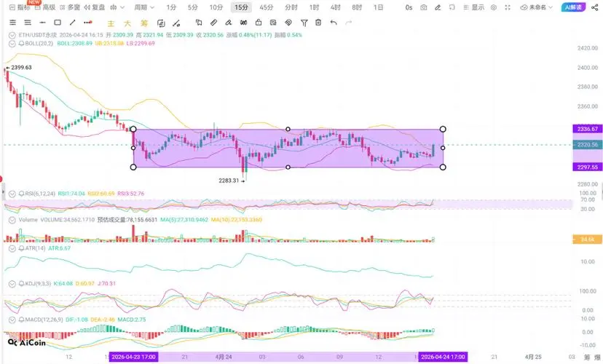This screenshot has width=603, height=364.
Task: Collapse the RSI(6,12,24) indicator chevron
Action: coord(12,194)
